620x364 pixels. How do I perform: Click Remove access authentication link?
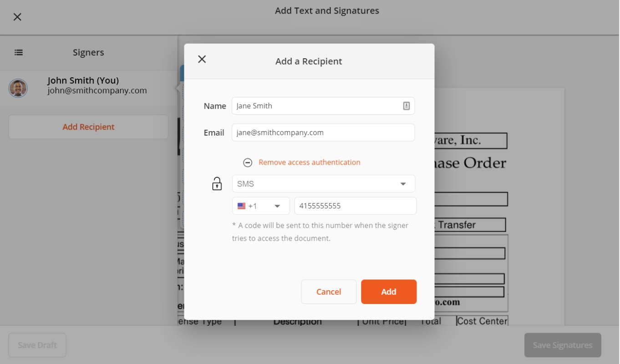pyautogui.click(x=310, y=162)
